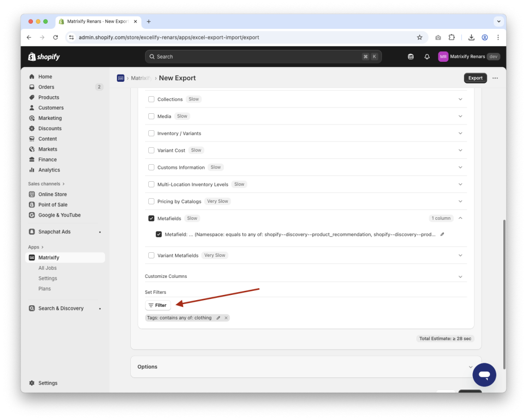
Task: Enable the Collections export checkbox
Action: point(151,99)
